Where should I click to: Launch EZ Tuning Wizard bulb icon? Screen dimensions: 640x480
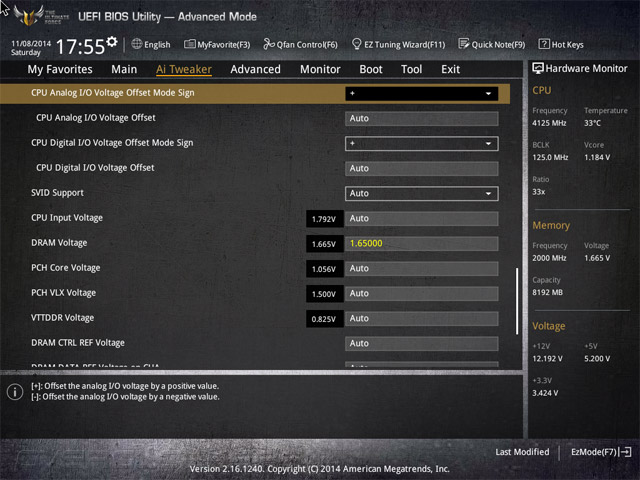(x=356, y=44)
